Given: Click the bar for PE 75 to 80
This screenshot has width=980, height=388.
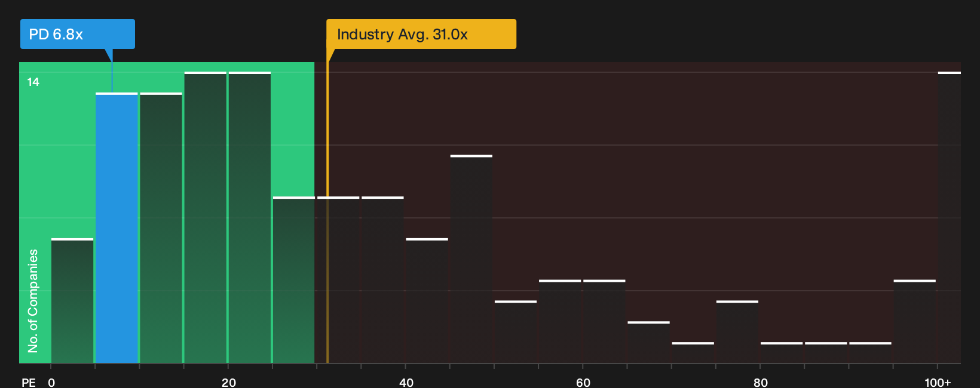Looking at the screenshot, I should click(x=737, y=332).
